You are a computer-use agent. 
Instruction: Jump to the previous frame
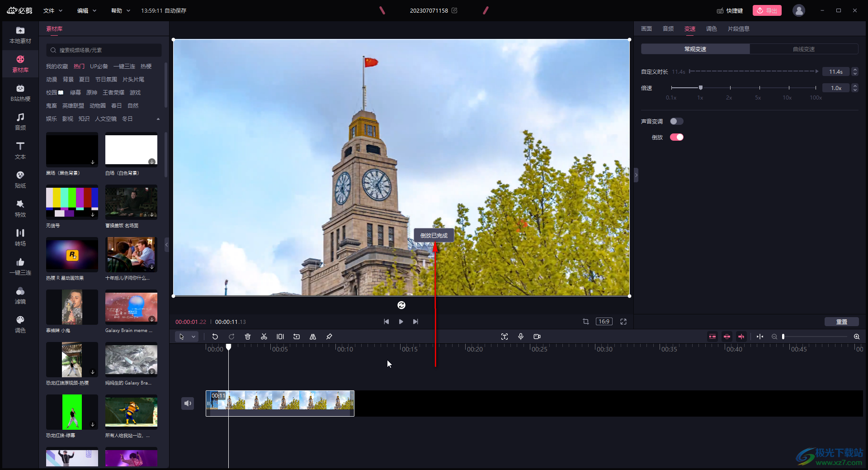386,322
